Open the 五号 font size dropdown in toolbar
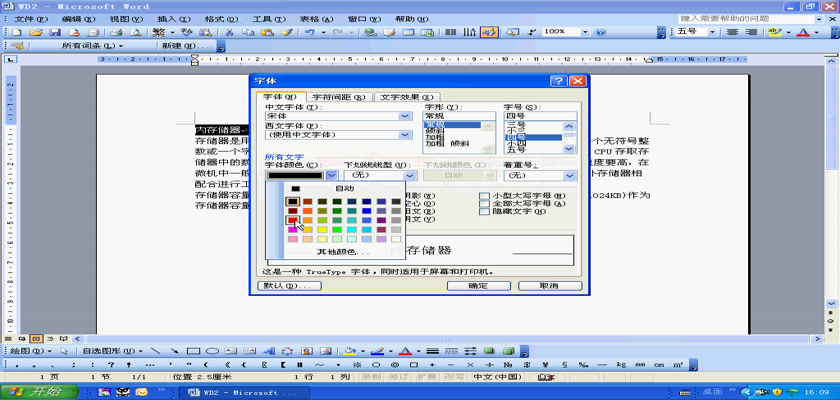This screenshot has width=840, height=400. click(x=712, y=32)
